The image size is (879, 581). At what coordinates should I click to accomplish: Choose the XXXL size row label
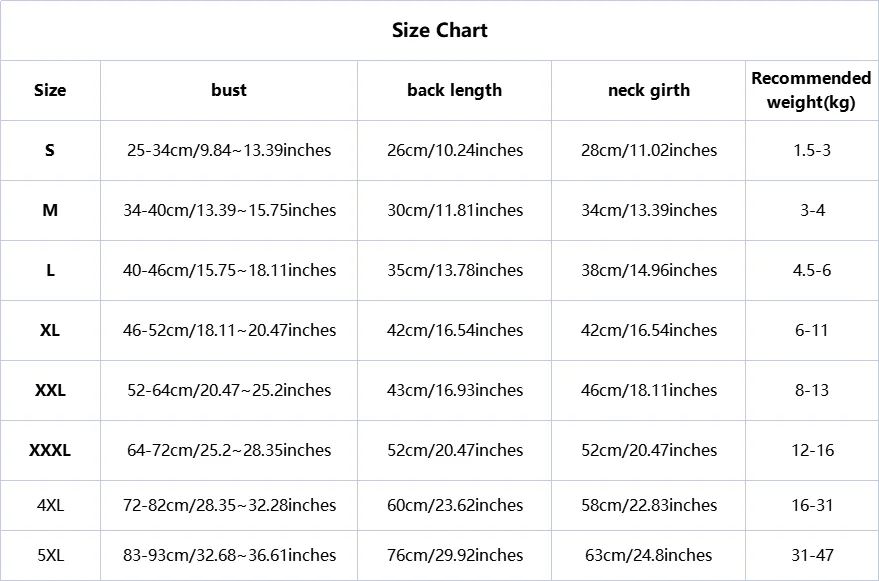(x=50, y=450)
